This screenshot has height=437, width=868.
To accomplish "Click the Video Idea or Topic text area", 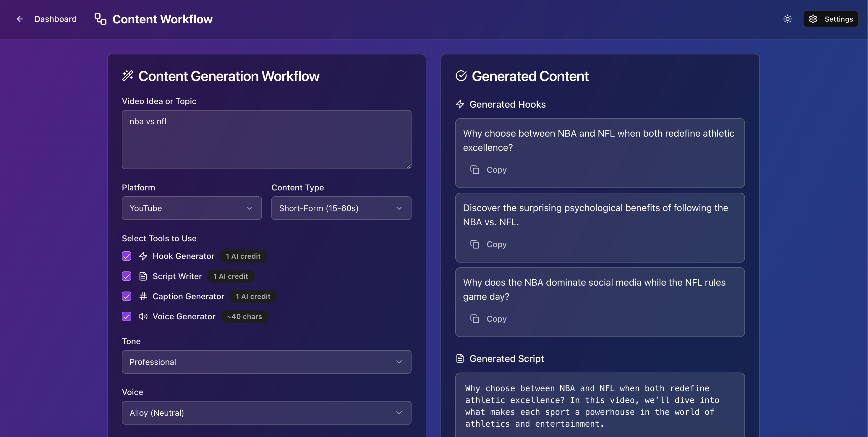I will click(x=266, y=140).
